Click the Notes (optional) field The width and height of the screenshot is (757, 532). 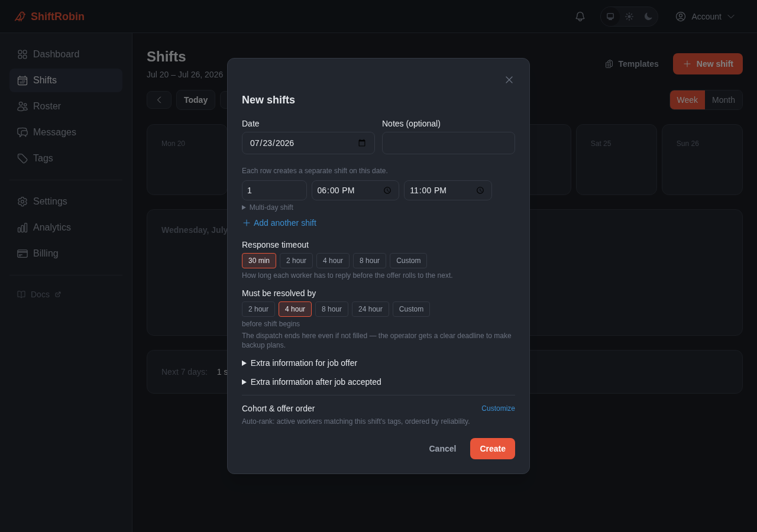click(448, 143)
